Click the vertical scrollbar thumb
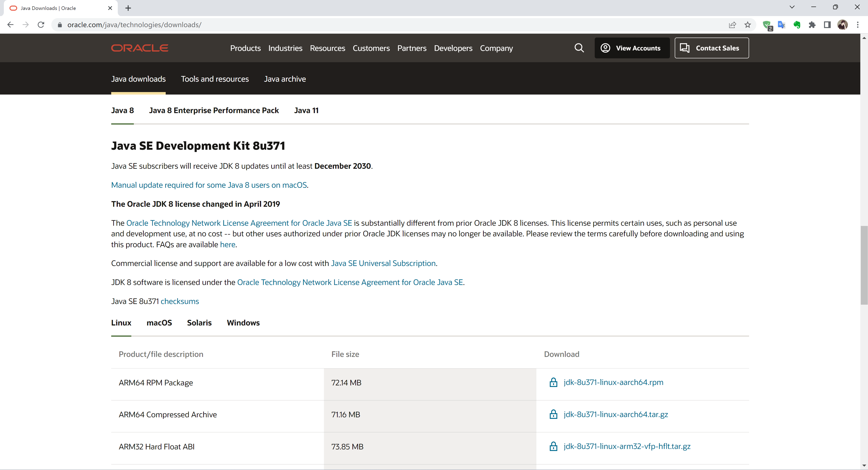This screenshot has width=868, height=470. coord(864,265)
